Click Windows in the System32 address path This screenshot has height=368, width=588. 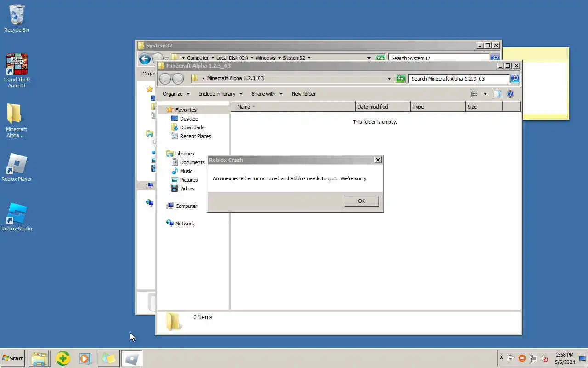[x=266, y=58]
